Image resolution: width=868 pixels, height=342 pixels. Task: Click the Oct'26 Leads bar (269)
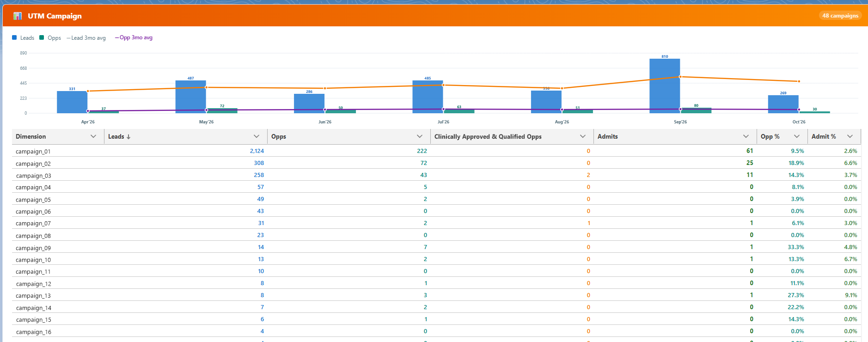(x=783, y=104)
